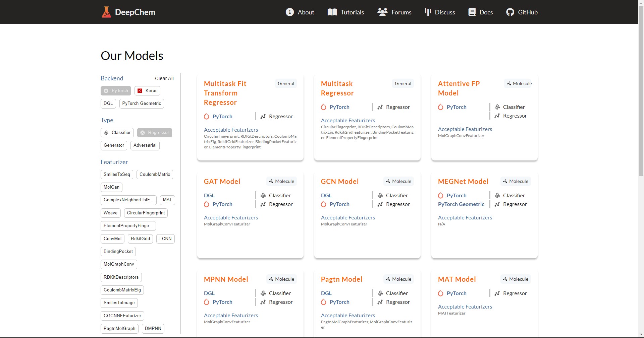Click the Classifier icon in GCN Model card
The width and height of the screenshot is (644, 338).
click(380, 196)
